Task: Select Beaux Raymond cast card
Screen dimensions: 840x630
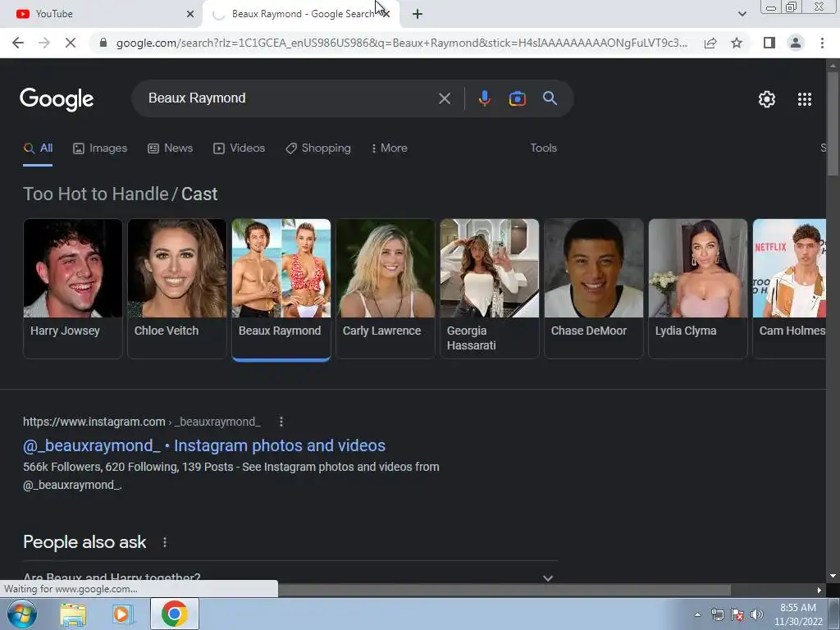Action: (x=281, y=288)
